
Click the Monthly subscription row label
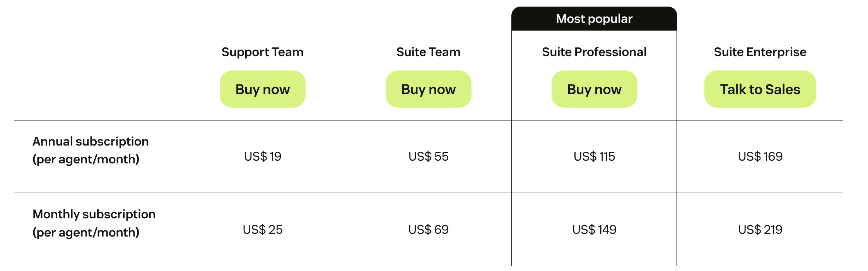[94, 214]
